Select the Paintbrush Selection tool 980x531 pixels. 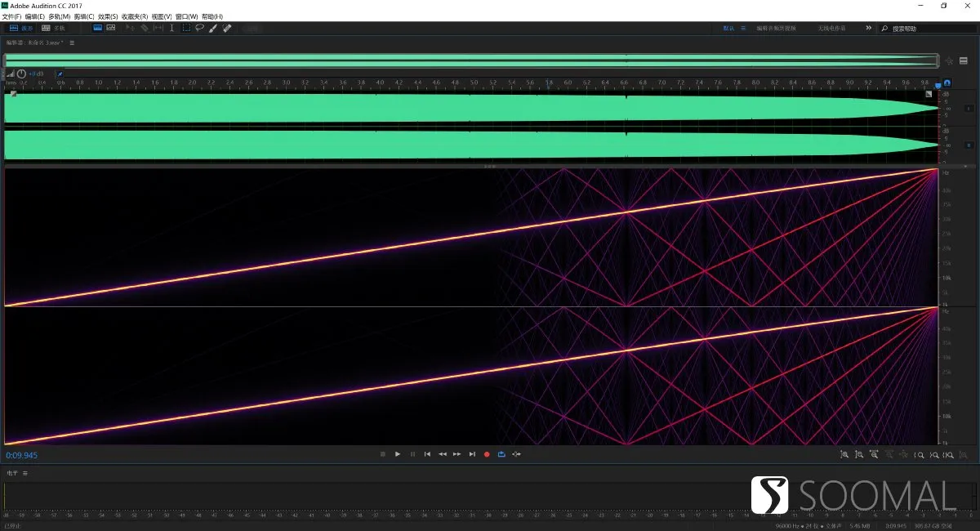(x=212, y=28)
